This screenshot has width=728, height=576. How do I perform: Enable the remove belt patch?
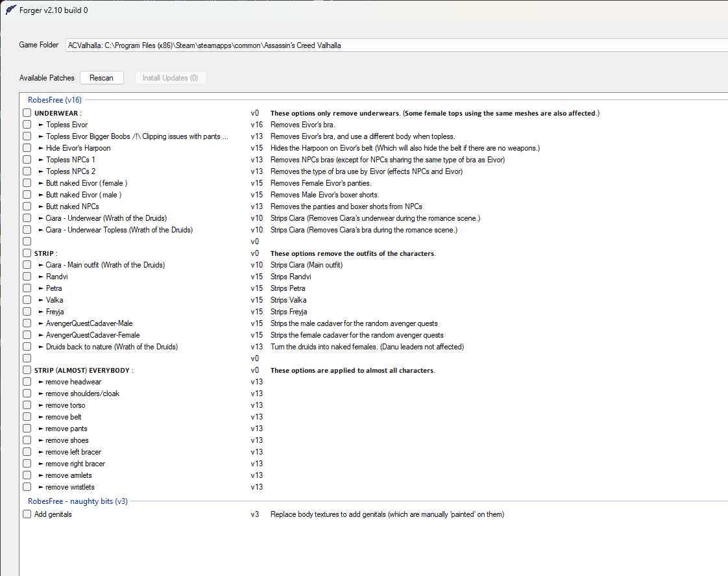pyautogui.click(x=27, y=417)
